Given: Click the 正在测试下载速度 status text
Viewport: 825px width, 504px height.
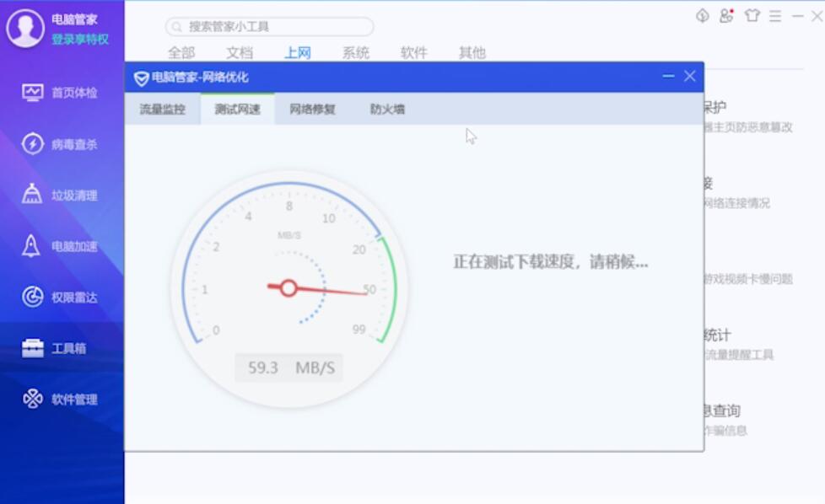Looking at the screenshot, I should (x=550, y=261).
